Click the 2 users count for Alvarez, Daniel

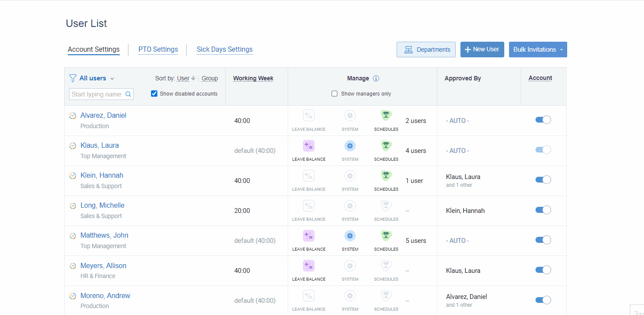point(416,121)
